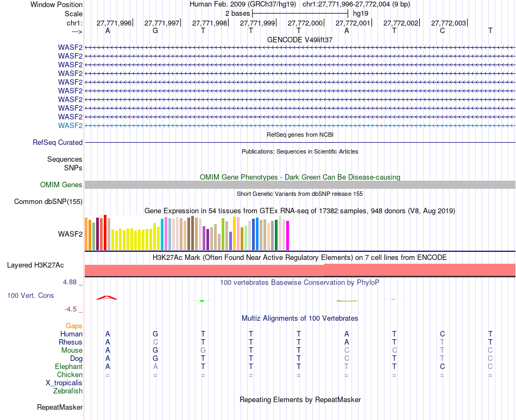The height and width of the screenshot is (420, 516).
Task: Click the light blue WASF2 intron arrow line
Action: point(300,125)
